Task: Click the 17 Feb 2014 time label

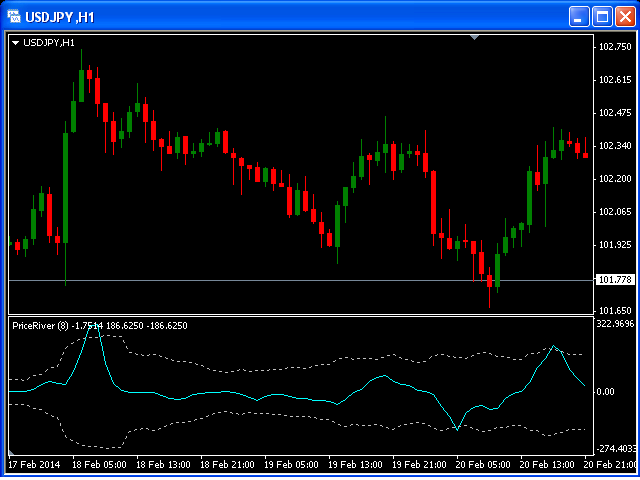Action: 34,465
